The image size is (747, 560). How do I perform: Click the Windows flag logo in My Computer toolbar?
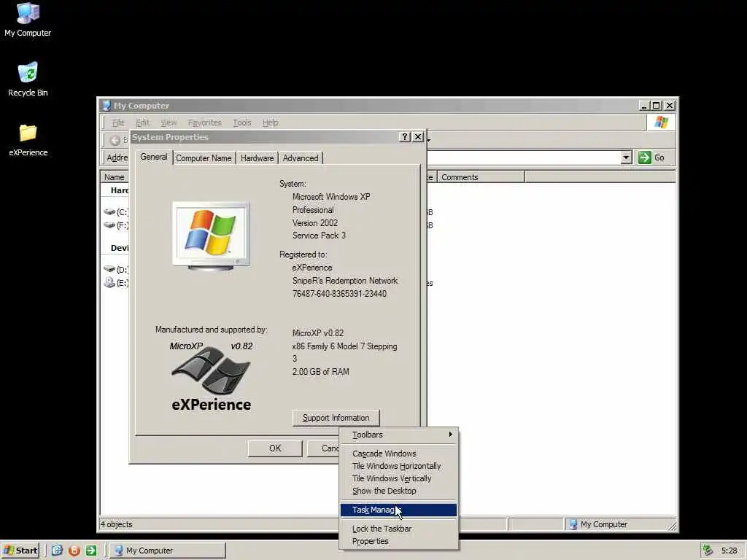tap(661, 122)
